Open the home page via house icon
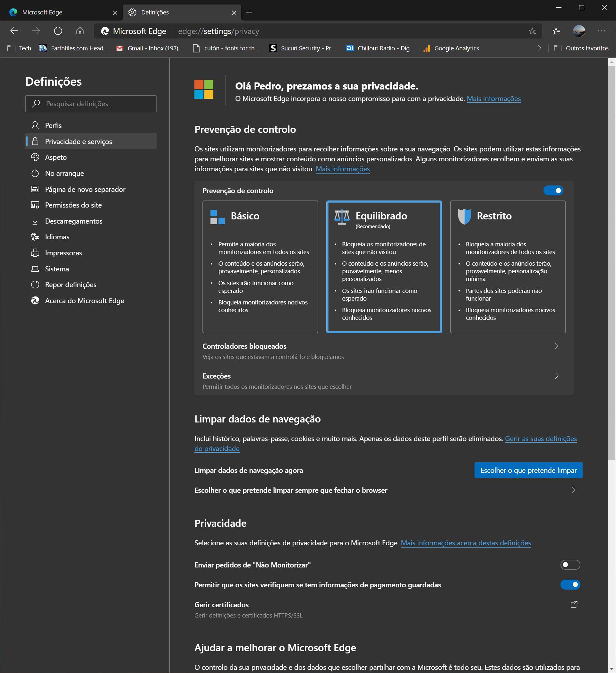 80,31
